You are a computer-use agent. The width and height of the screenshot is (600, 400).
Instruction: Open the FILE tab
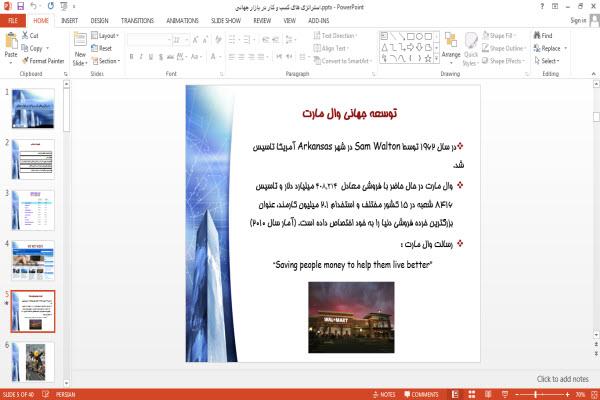tap(13, 21)
